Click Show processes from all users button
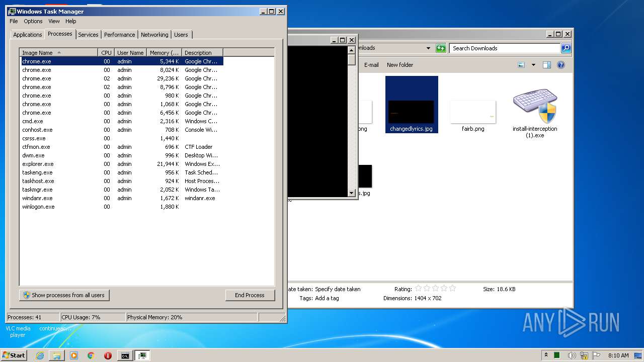Image resolution: width=644 pixels, height=362 pixels. click(64, 295)
